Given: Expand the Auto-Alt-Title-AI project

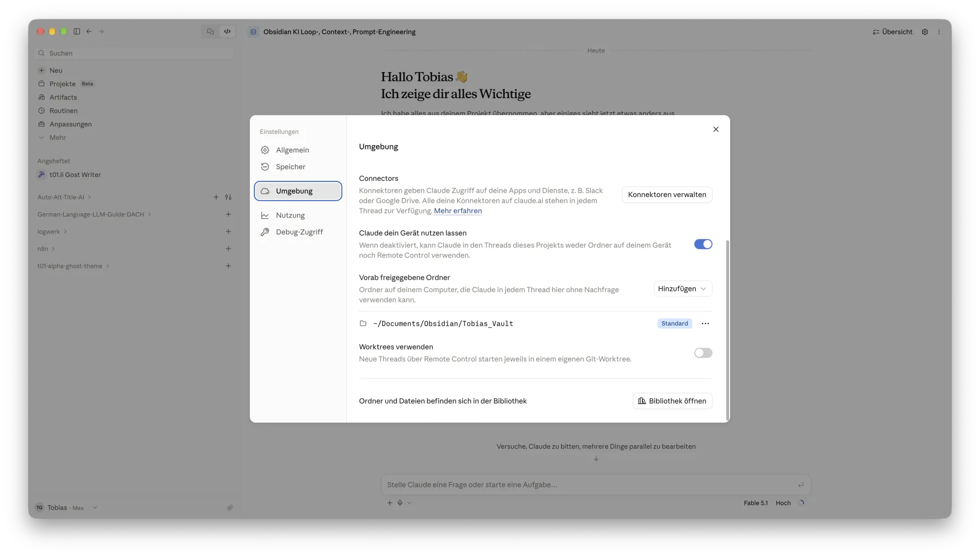Looking at the screenshot, I should pyautogui.click(x=89, y=197).
